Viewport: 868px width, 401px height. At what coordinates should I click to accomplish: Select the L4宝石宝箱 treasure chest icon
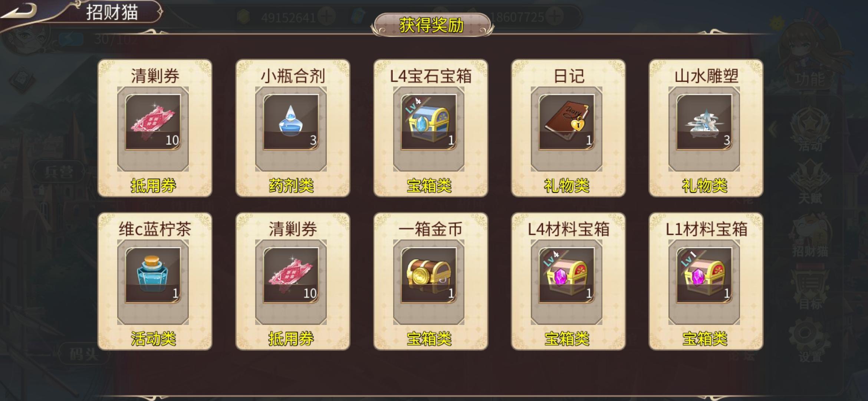(429, 122)
